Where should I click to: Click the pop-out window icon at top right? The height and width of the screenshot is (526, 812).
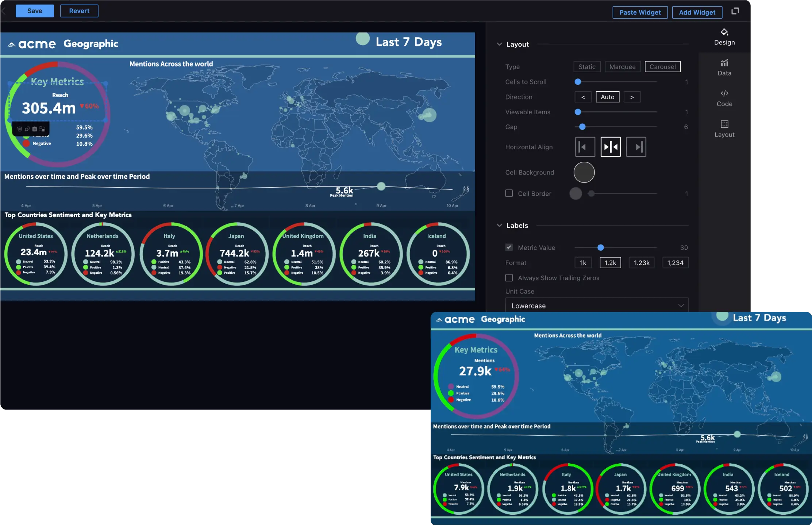pos(735,11)
